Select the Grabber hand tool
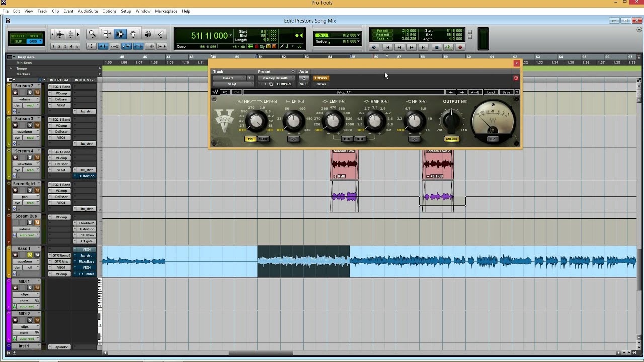Viewport: 644px width, 362px height. coord(133,34)
